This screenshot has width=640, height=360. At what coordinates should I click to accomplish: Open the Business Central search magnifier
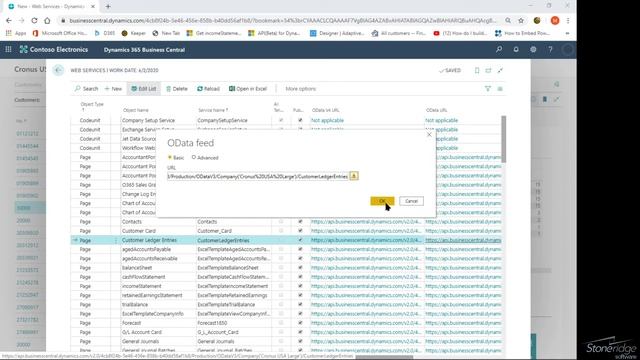[x=499, y=49]
